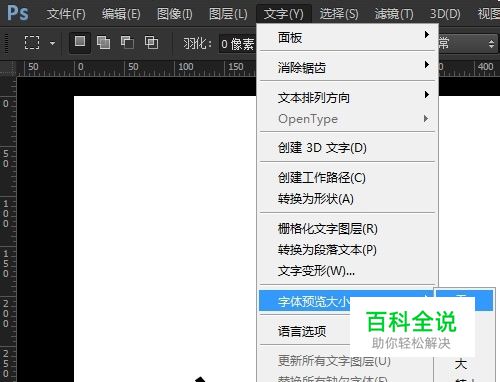Expand the 文本排列方向 submenu
The height and width of the screenshot is (382, 500).
coord(347,98)
